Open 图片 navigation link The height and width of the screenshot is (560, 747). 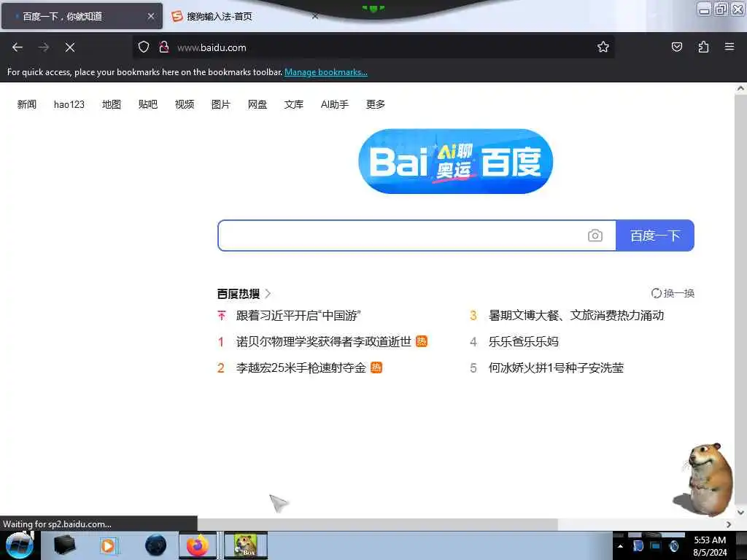pyautogui.click(x=220, y=104)
